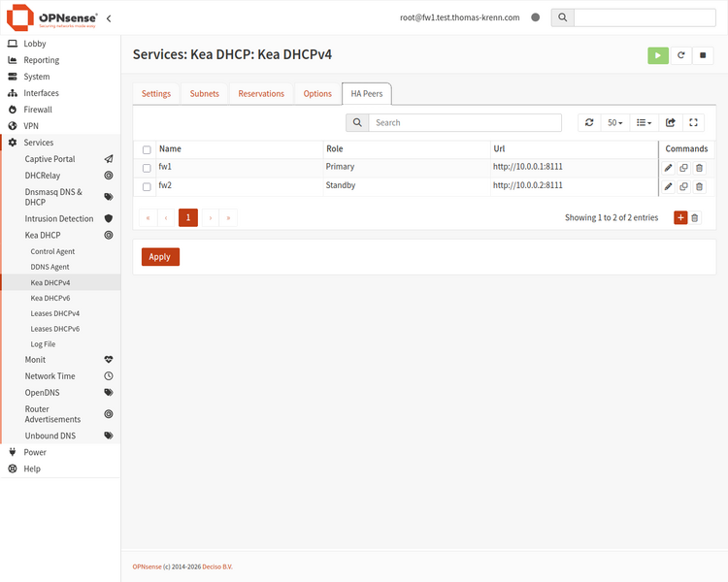728x582 pixels.
Task: Click the table search magnifier icon
Action: 357,122
